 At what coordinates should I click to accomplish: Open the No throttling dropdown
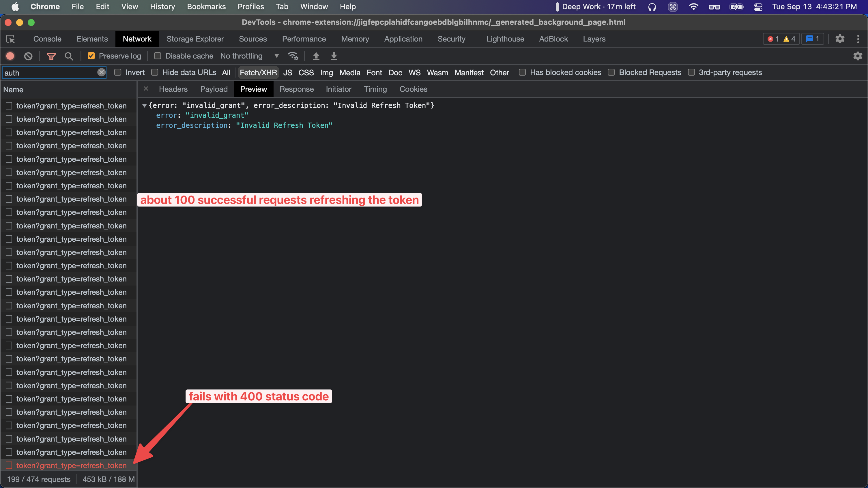(x=249, y=56)
